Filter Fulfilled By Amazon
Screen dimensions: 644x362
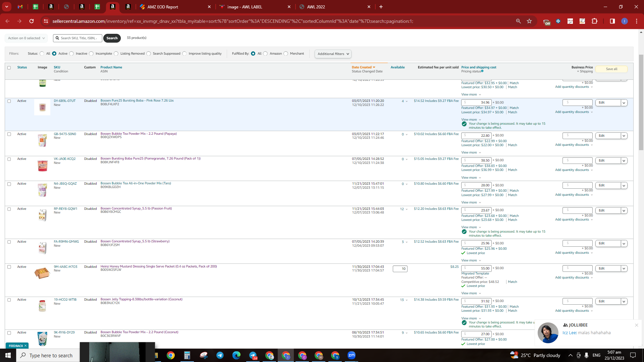click(265, 54)
